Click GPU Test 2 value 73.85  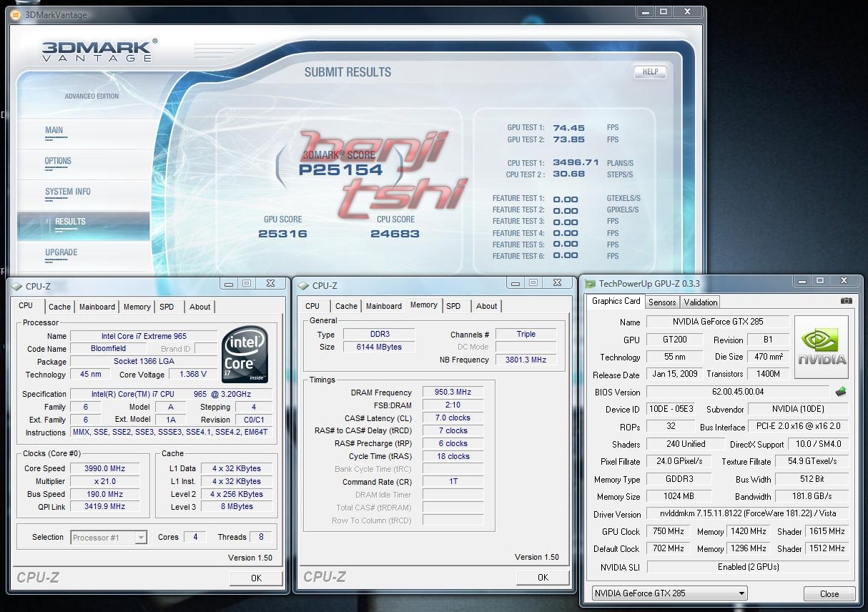(568, 139)
